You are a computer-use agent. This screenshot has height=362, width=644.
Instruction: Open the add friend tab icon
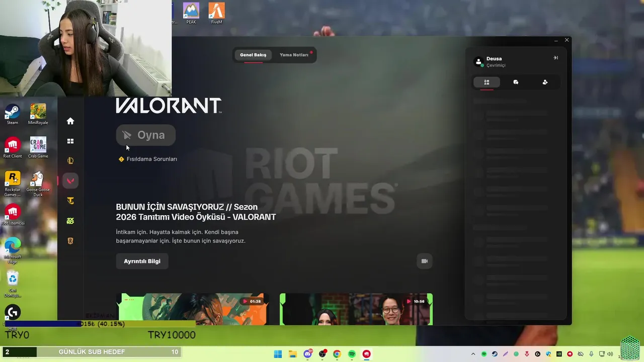[545, 82]
